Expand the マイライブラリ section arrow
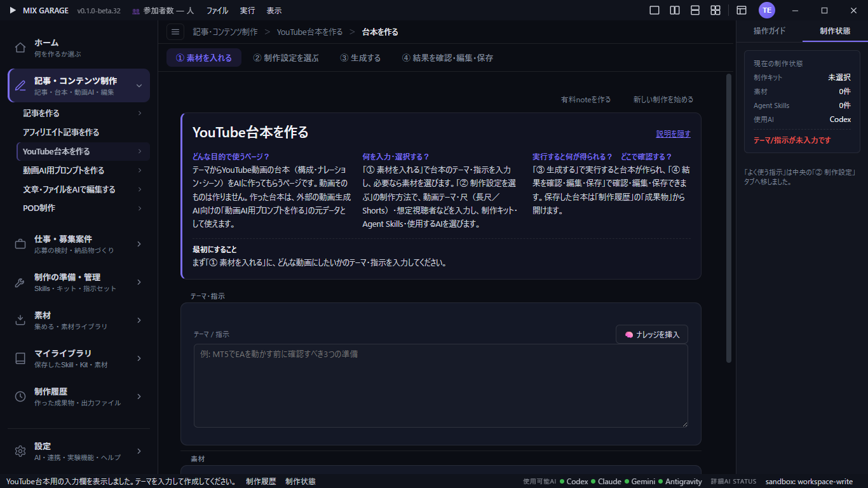This screenshot has width=868, height=488. click(x=139, y=358)
